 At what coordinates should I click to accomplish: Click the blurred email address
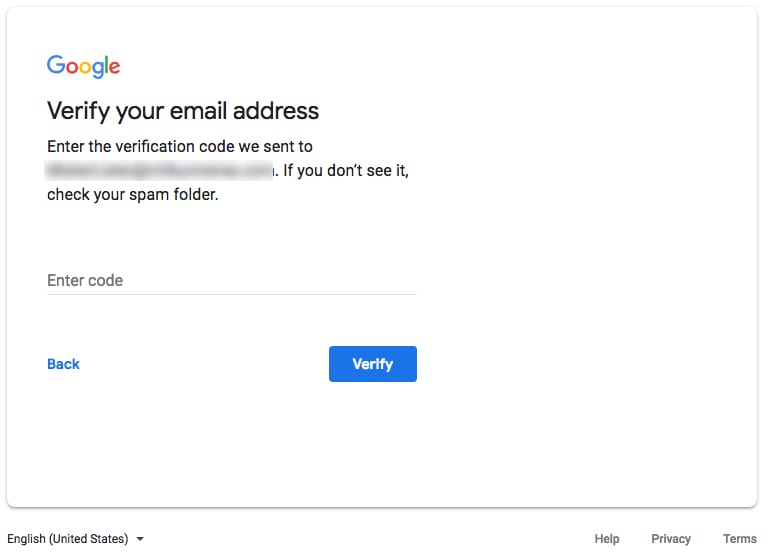coord(160,171)
